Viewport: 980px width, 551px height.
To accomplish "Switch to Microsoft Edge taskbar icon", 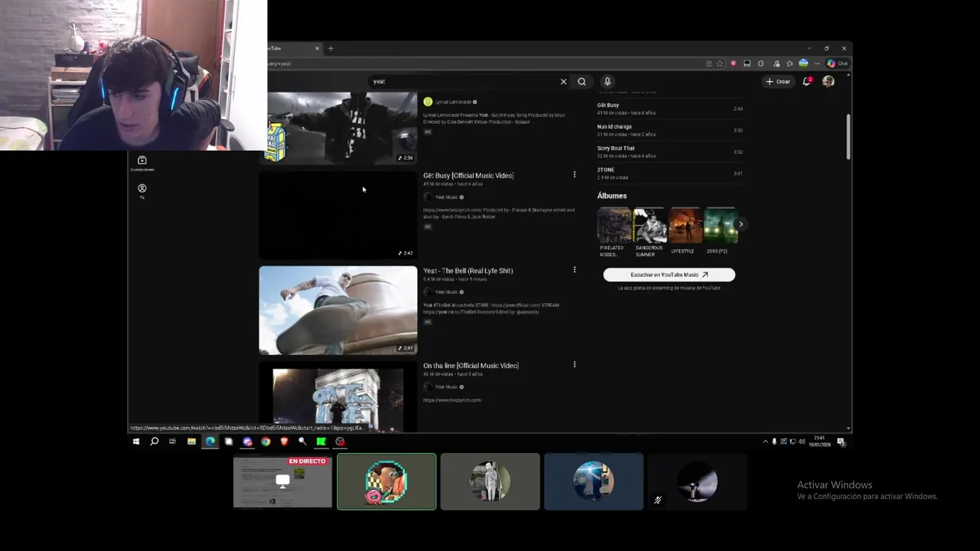I will pos(210,442).
